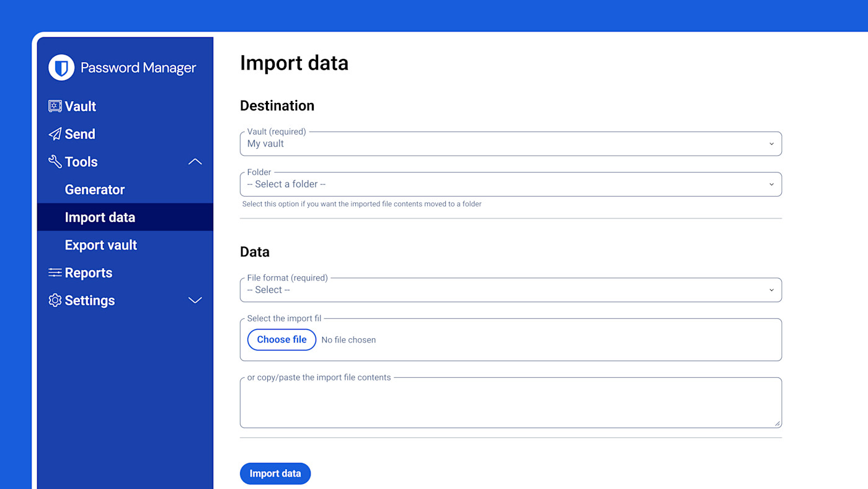Click the Import data button
This screenshot has width=868, height=489.
point(275,473)
